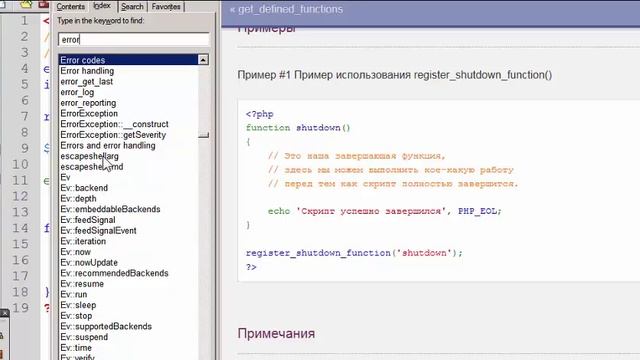Screen dimensions: 640x360
Task: Open the Favorites tab
Action: 166,7
